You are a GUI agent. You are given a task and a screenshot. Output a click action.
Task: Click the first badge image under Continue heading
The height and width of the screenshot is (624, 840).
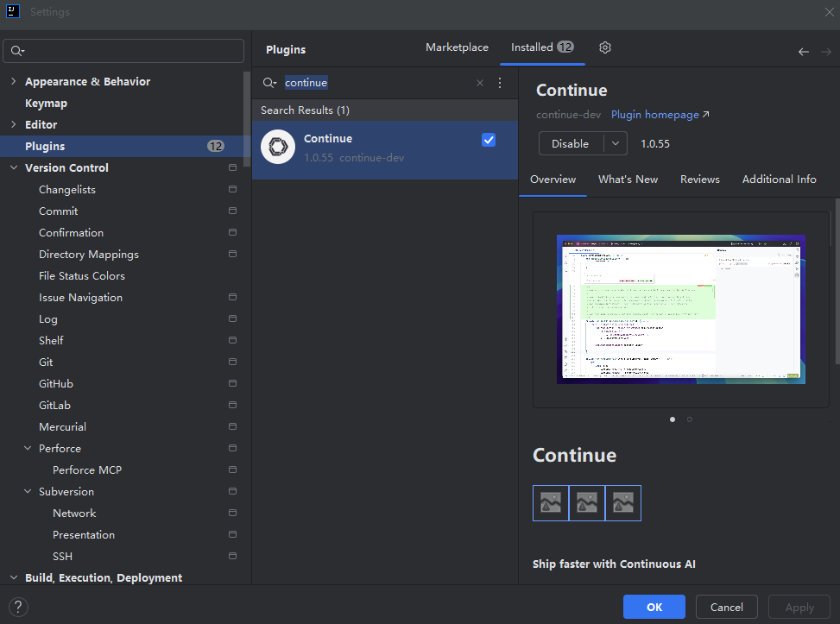tap(551, 503)
